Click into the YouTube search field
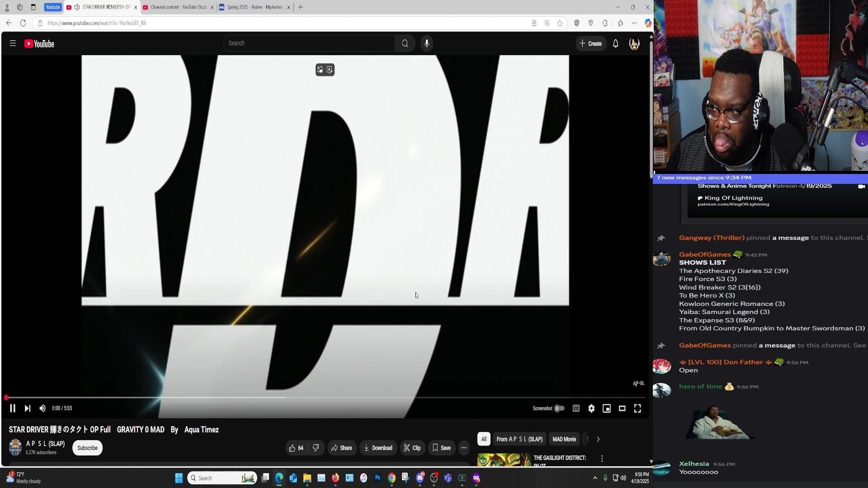Viewport: 868px width, 488px height. click(309, 43)
